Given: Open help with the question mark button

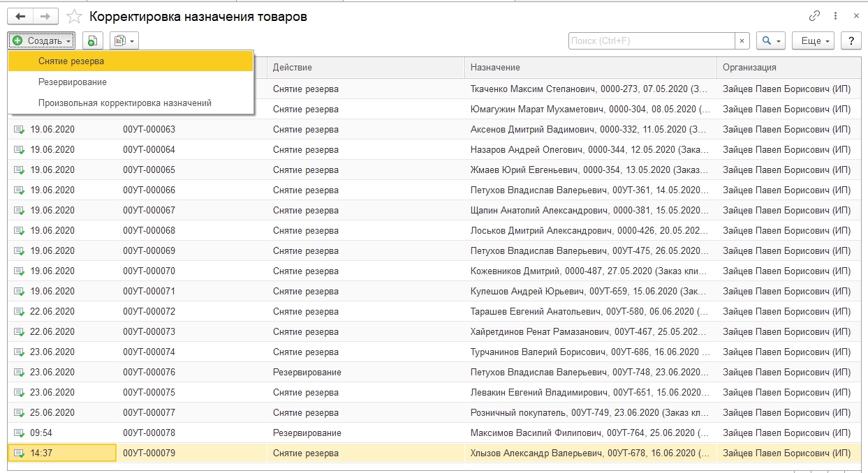Looking at the screenshot, I should click(x=851, y=41).
